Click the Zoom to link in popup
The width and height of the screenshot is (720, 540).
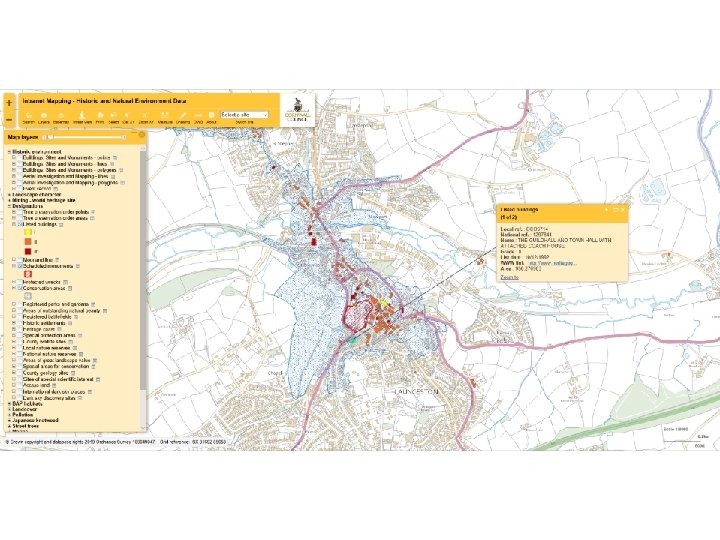[509, 277]
